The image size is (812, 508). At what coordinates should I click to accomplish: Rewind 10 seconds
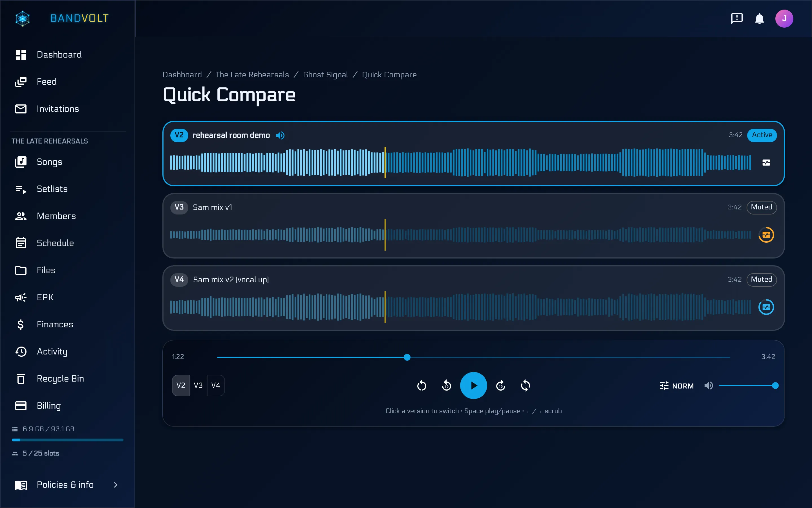click(x=447, y=386)
